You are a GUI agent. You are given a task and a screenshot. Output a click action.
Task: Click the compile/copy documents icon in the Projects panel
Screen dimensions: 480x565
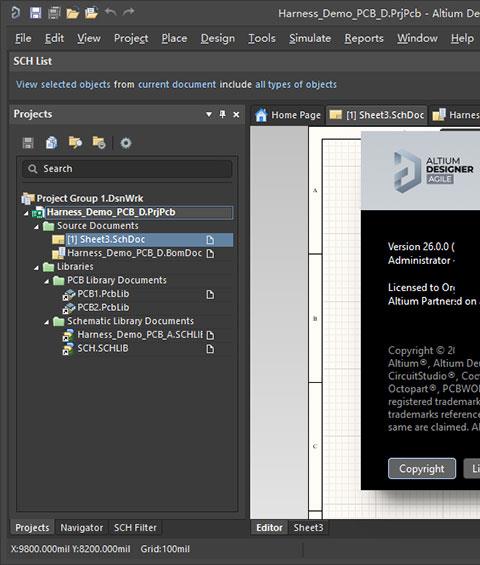pyautogui.click(x=52, y=143)
